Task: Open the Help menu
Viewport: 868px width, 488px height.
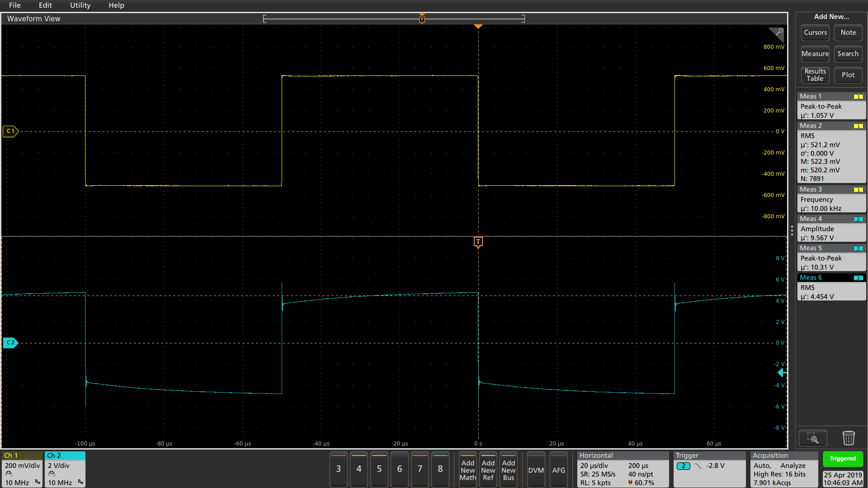Action: (x=116, y=5)
